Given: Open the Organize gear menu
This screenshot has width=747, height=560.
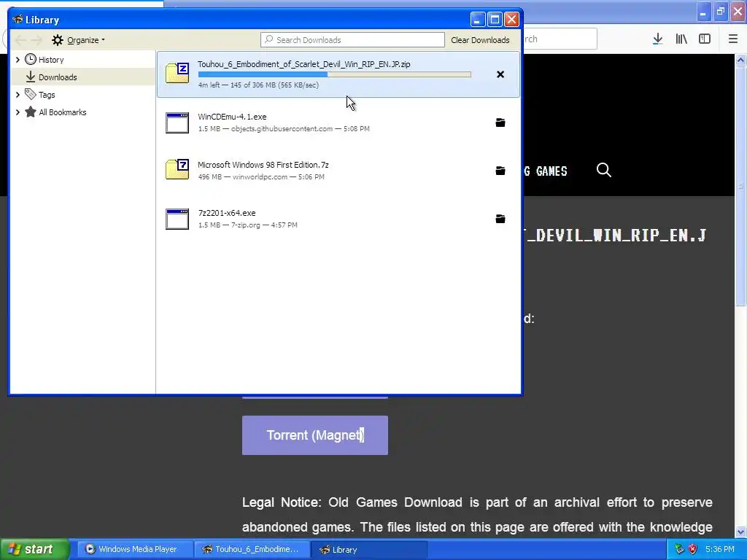Looking at the screenshot, I should pos(78,40).
